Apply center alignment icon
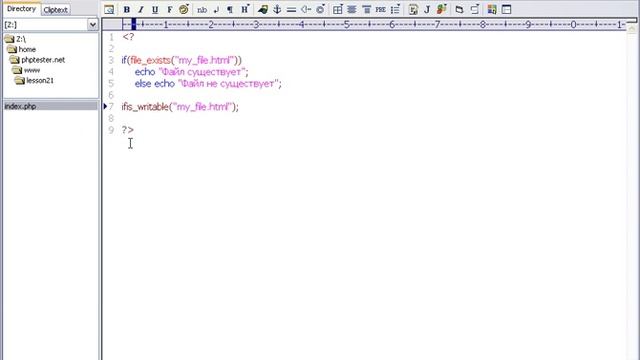The width and height of the screenshot is (640, 360). pyautogui.click(x=352, y=9)
